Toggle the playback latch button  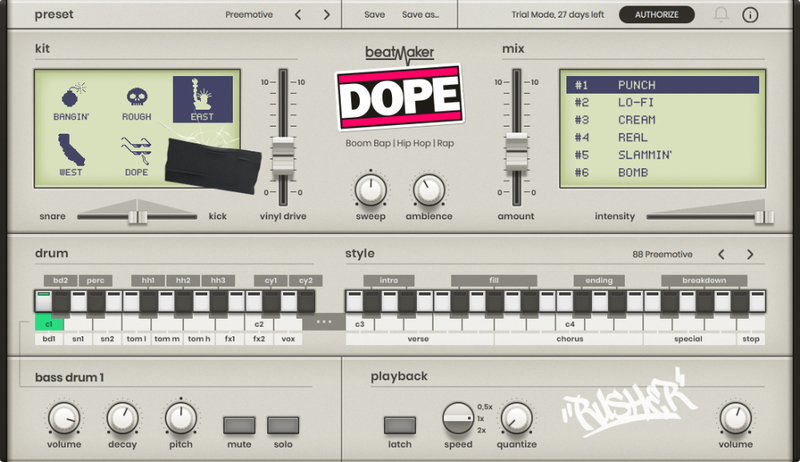point(400,425)
